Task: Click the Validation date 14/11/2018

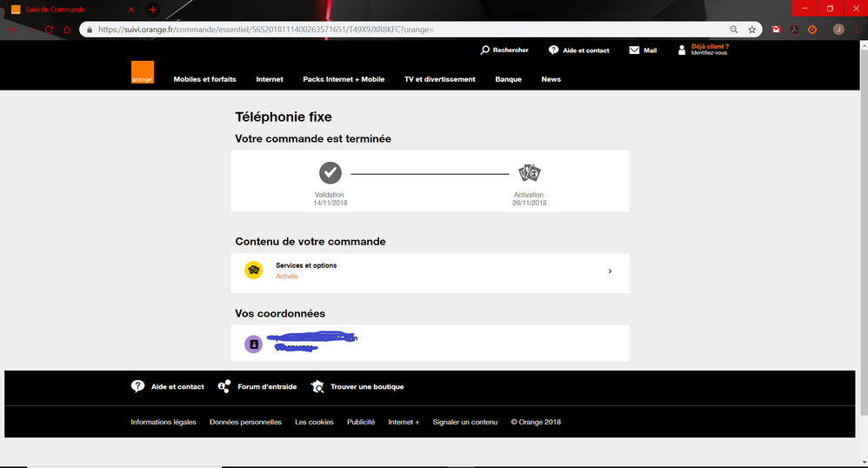Action: point(331,203)
